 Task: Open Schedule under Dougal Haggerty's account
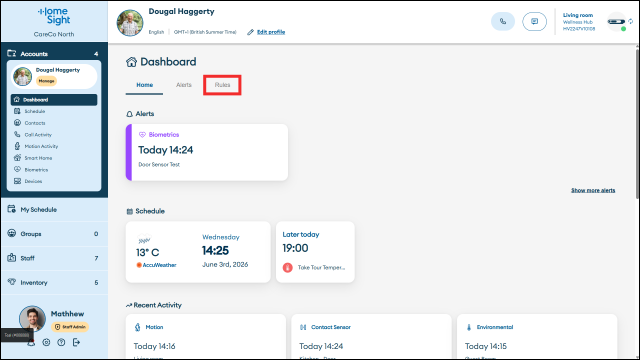pos(54,111)
